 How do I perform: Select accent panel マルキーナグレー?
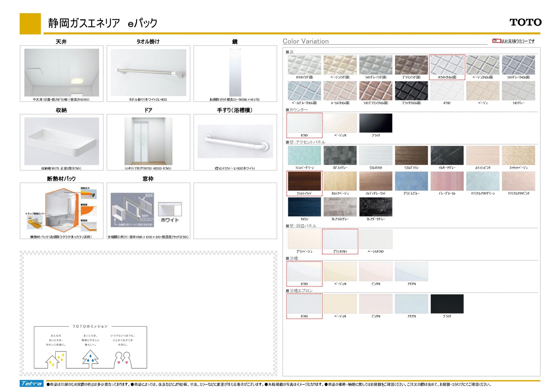(447, 156)
